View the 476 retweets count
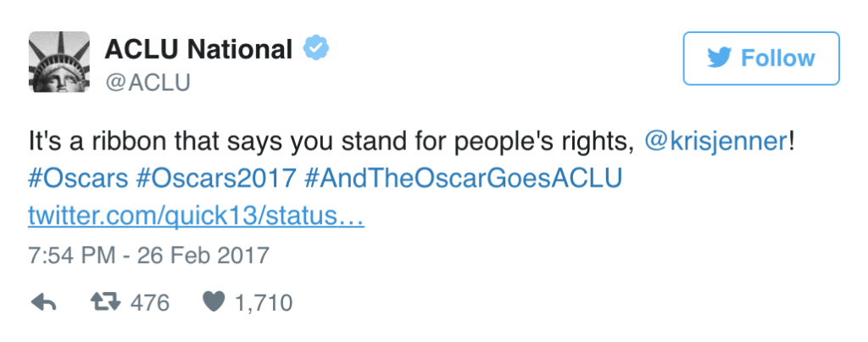868x342 pixels. pos(150,303)
